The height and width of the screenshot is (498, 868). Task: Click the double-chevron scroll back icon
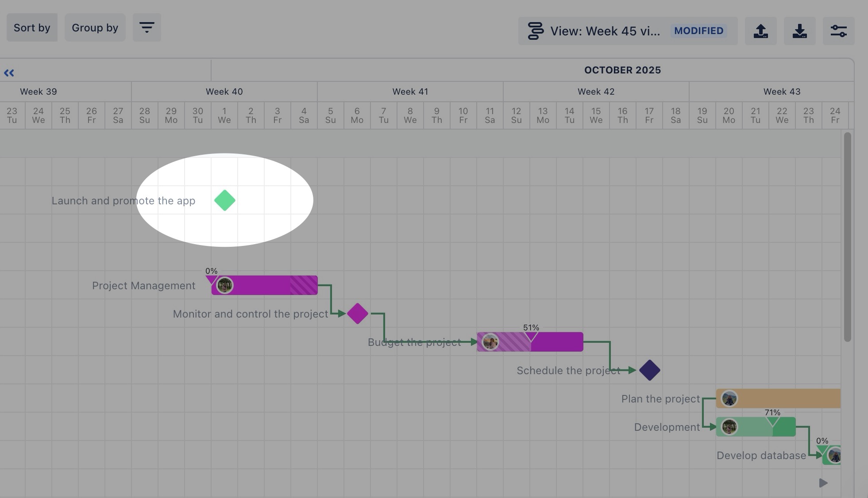[x=9, y=73]
